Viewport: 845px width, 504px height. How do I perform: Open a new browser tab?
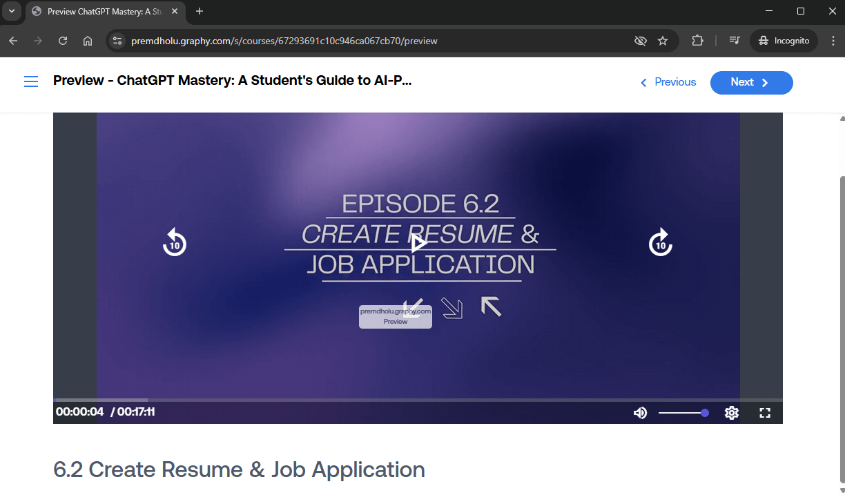200,11
